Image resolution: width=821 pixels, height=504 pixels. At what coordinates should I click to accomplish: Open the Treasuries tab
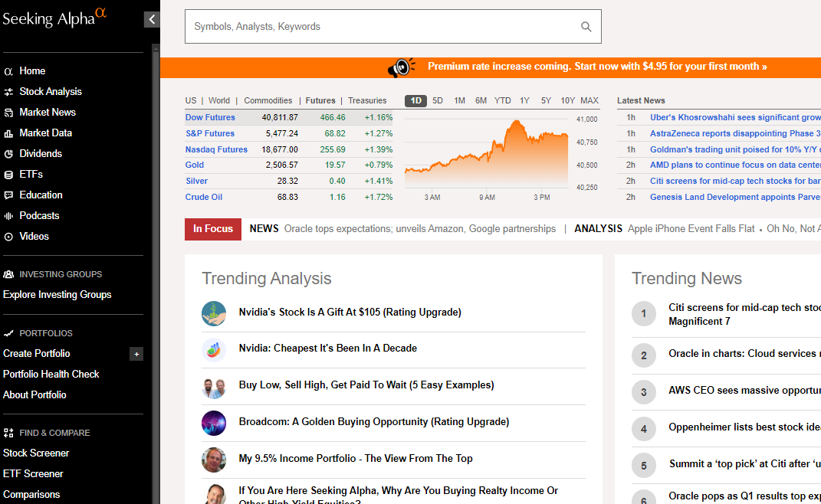click(367, 100)
